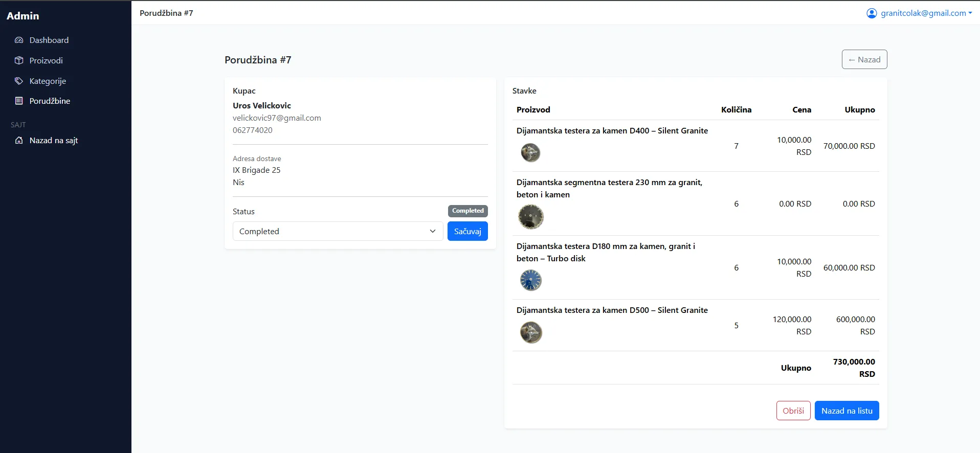Click the chevron arrow in the Status select
This screenshot has width=980, height=453.
click(433, 231)
